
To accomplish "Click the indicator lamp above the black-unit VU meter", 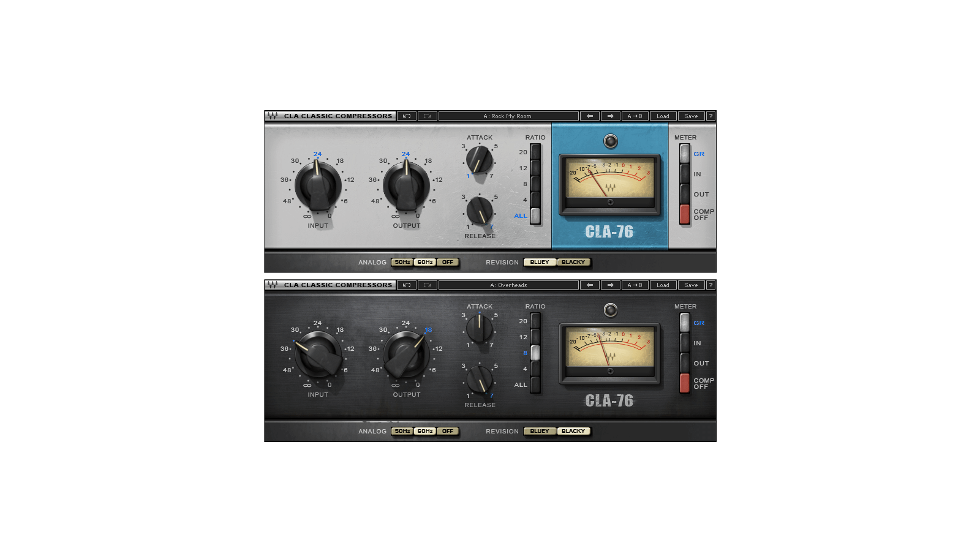I will [610, 310].
